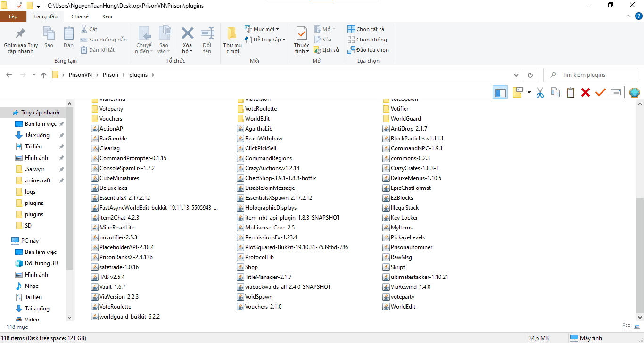
Task: Select the Vault-1.6.7 file
Action: point(112,287)
